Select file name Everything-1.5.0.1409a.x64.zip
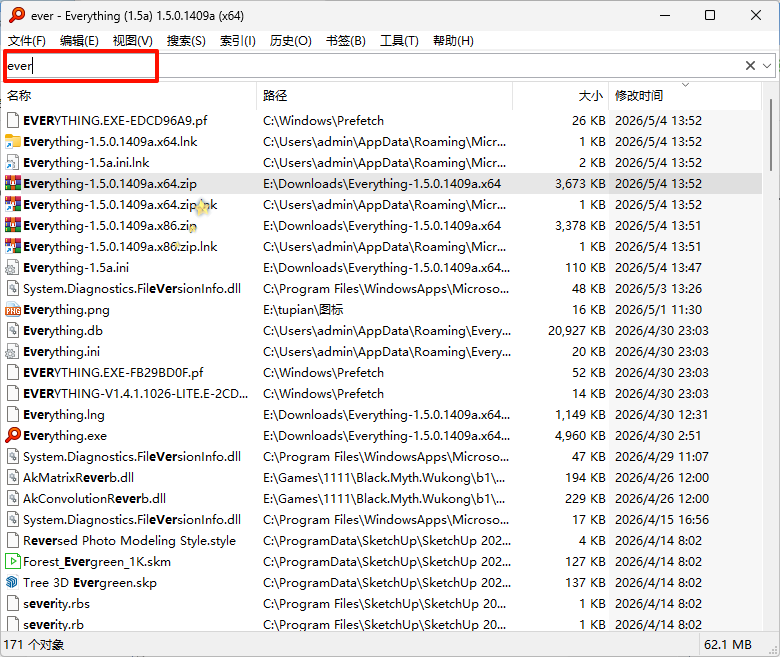Image resolution: width=780 pixels, height=657 pixels. pyautogui.click(x=110, y=184)
